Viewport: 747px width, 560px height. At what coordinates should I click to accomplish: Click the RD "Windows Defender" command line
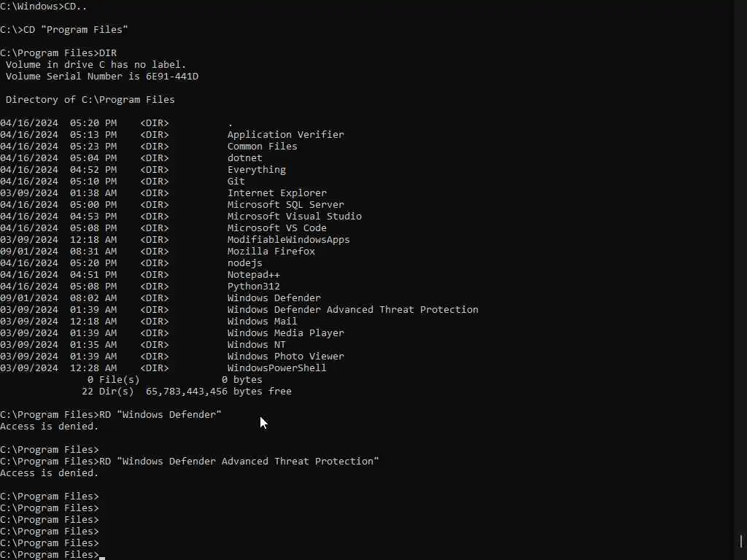tap(160, 415)
